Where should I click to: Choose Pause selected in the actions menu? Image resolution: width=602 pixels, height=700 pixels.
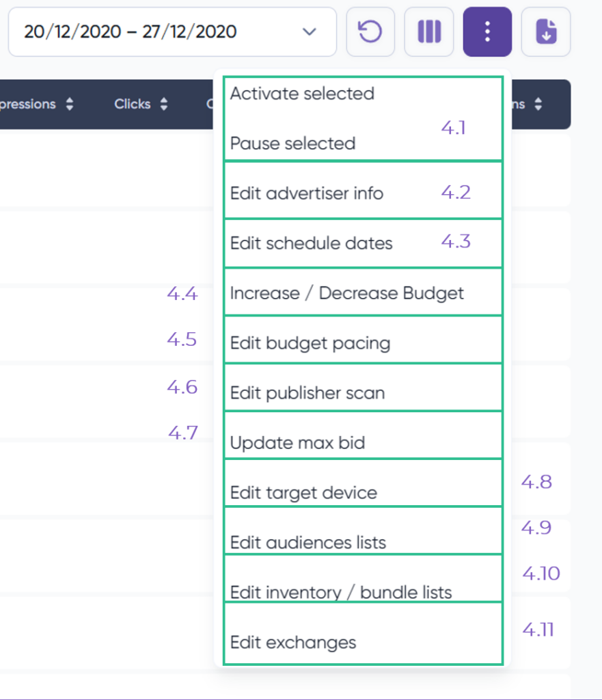[x=292, y=144]
